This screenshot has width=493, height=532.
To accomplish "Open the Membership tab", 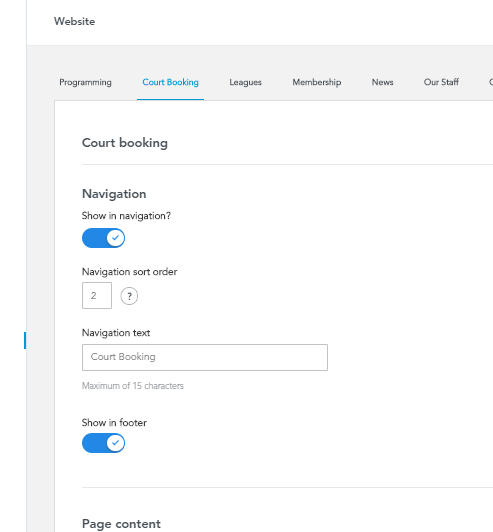I will (317, 82).
